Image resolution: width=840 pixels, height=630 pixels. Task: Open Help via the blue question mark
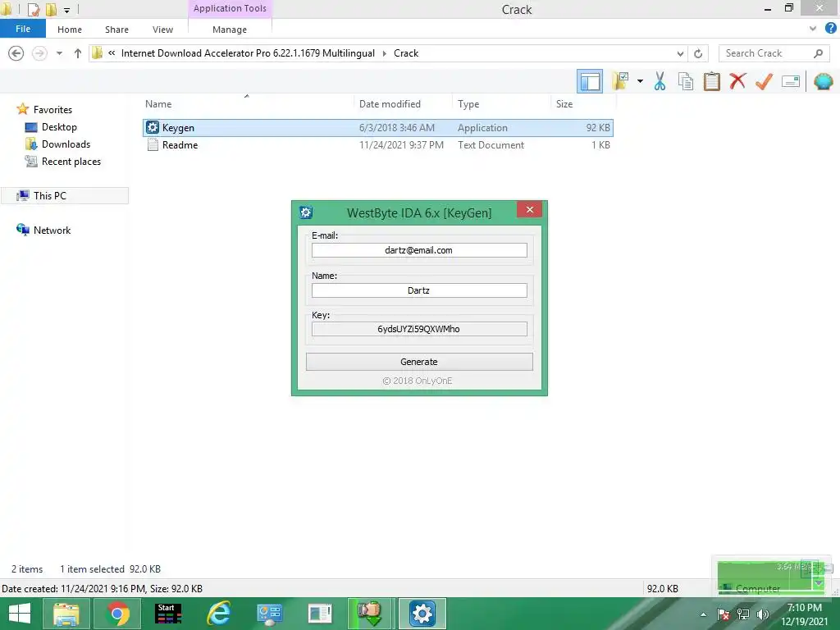831,29
